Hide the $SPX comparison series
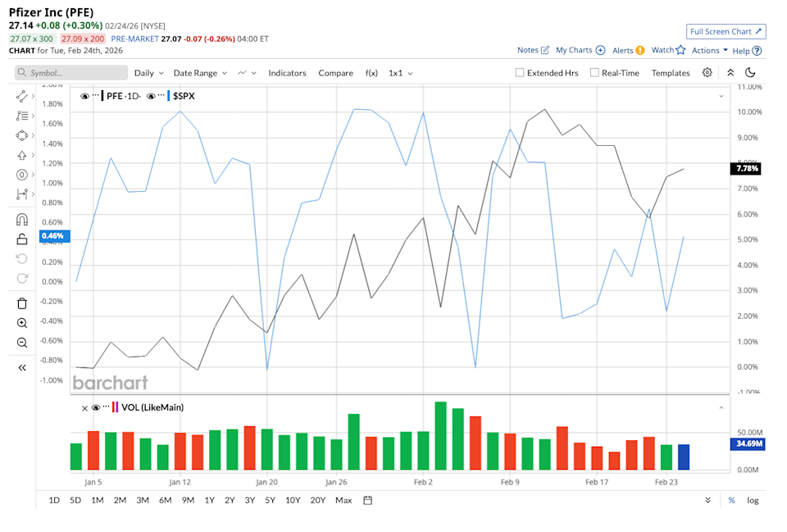 (152, 96)
